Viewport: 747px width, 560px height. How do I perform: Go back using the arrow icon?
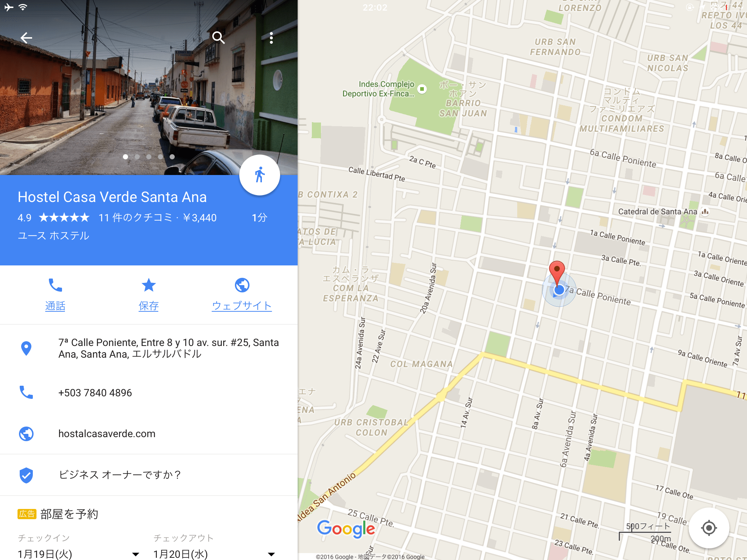[26, 38]
